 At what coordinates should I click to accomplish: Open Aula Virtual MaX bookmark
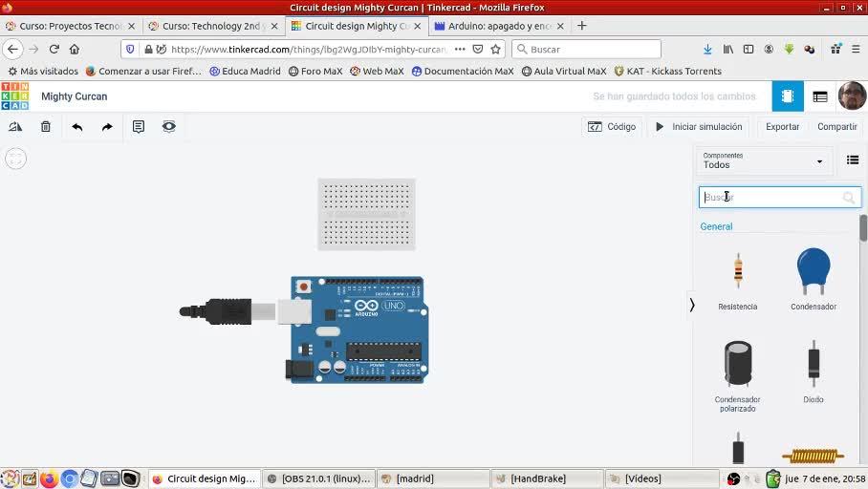564,72
